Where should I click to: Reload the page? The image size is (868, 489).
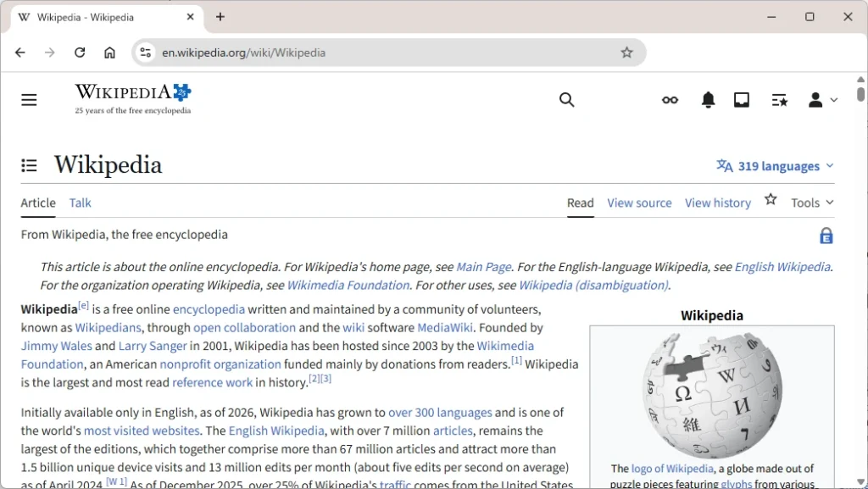tap(80, 53)
